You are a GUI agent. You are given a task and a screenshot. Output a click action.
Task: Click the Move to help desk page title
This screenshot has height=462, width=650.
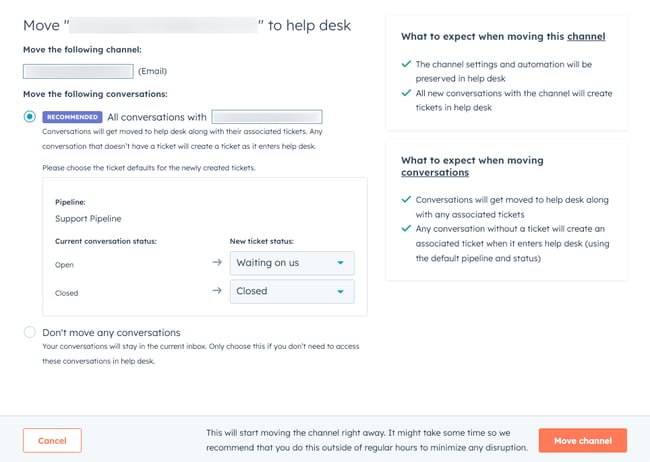coord(187,25)
